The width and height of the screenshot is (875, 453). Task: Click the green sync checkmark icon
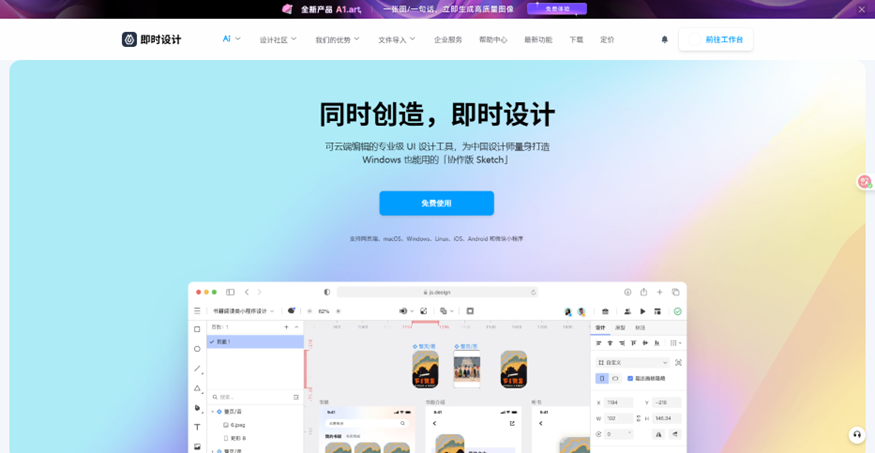coord(677,311)
